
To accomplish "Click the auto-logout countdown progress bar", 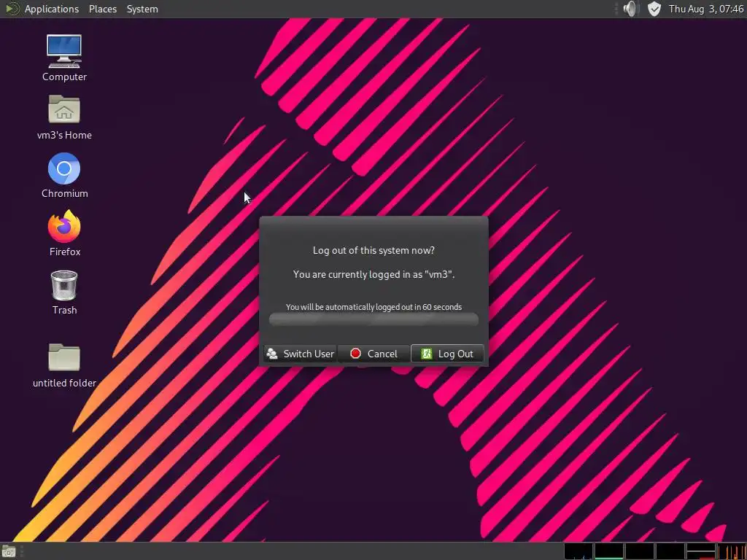I will [x=373, y=319].
